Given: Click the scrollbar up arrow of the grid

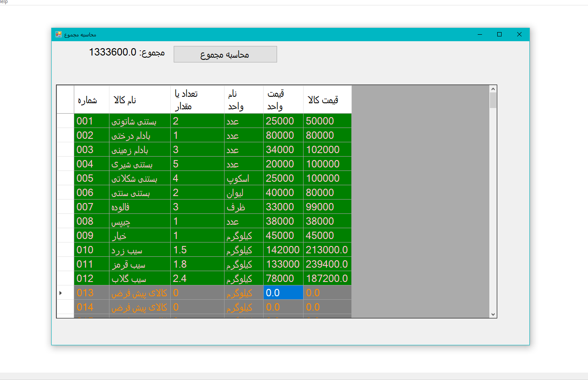Looking at the screenshot, I should click(493, 89).
